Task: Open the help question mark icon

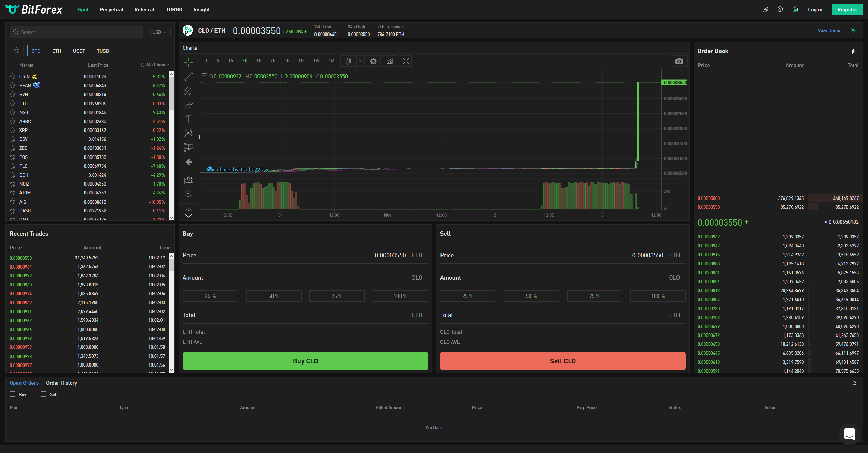Action: coord(780,9)
